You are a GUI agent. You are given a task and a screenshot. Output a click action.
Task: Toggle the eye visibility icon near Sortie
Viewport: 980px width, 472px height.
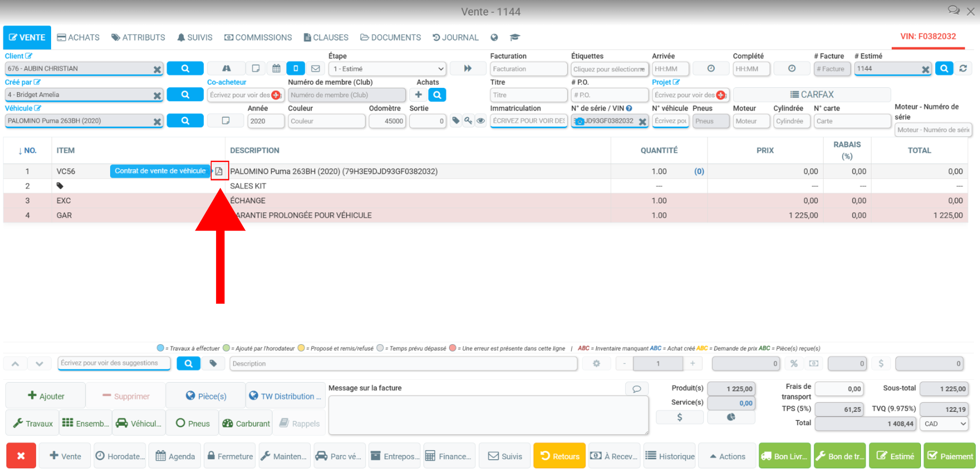481,121
